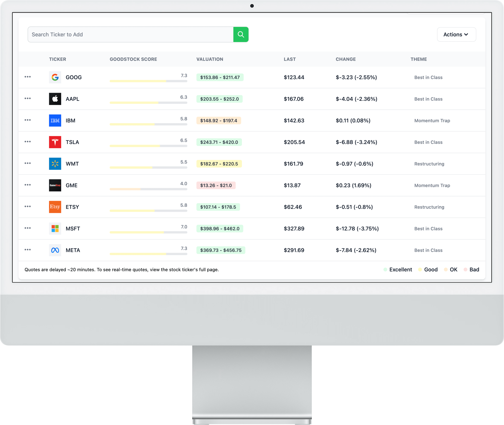Sort by the THEME column header
504x425 pixels.
[x=419, y=59]
